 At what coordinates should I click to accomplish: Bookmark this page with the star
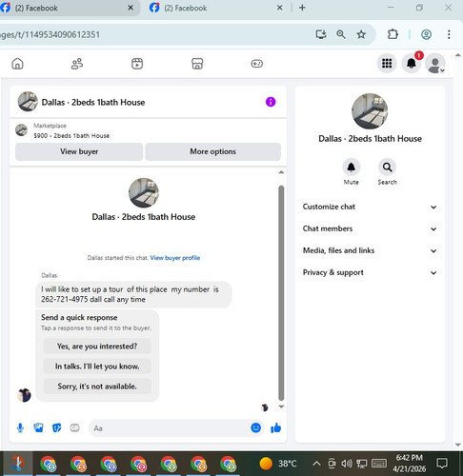point(361,34)
